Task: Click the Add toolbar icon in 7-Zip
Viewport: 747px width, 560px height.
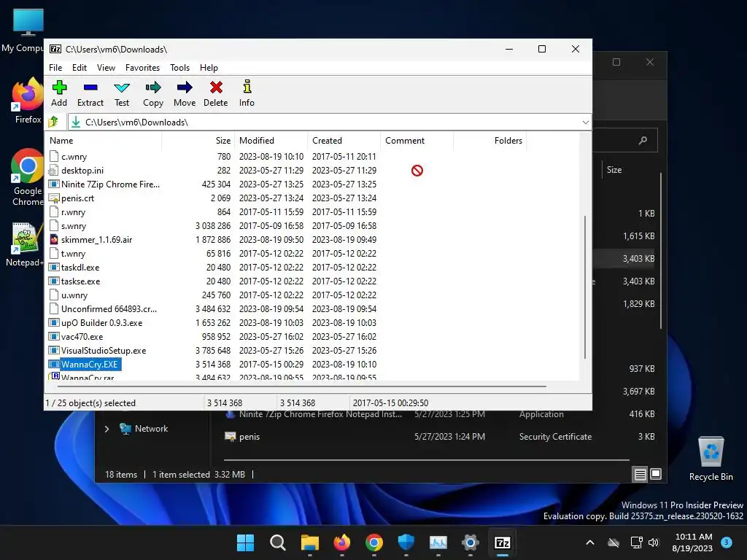Action: click(59, 93)
